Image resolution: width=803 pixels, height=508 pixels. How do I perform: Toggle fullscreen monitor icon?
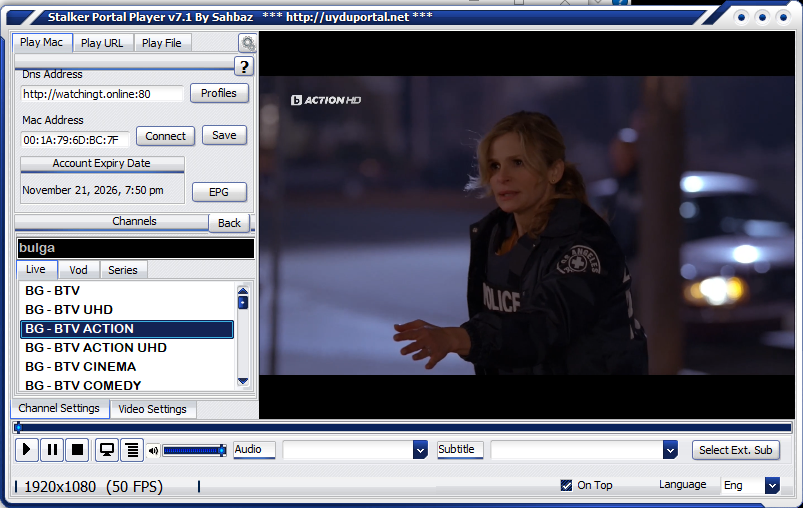[107, 450]
